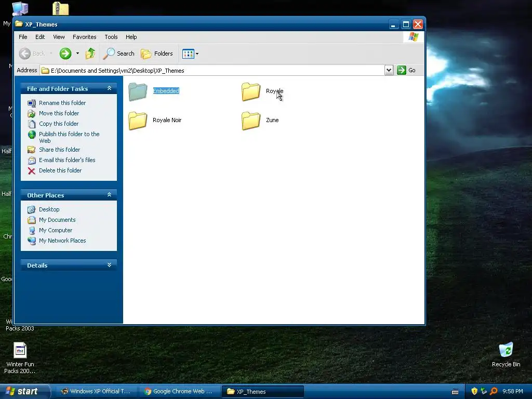The height and width of the screenshot is (399, 532).
Task: Click Copy this folder
Action: point(59,124)
